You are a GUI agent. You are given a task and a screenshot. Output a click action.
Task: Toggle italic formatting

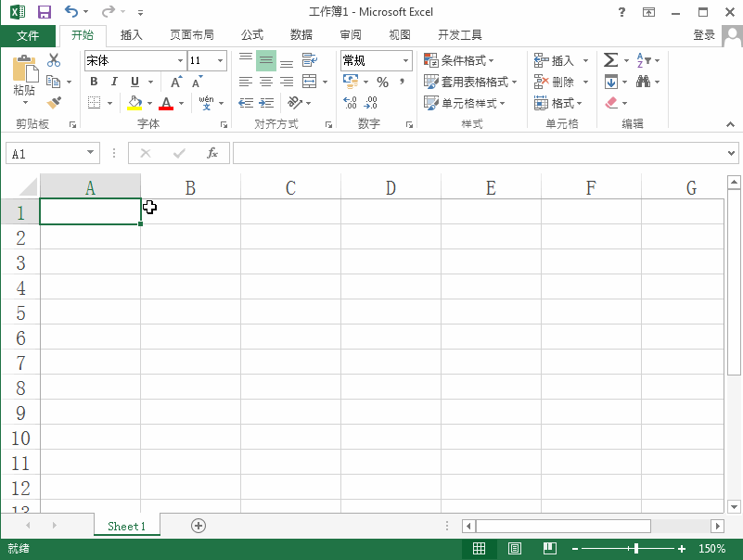[x=113, y=81]
